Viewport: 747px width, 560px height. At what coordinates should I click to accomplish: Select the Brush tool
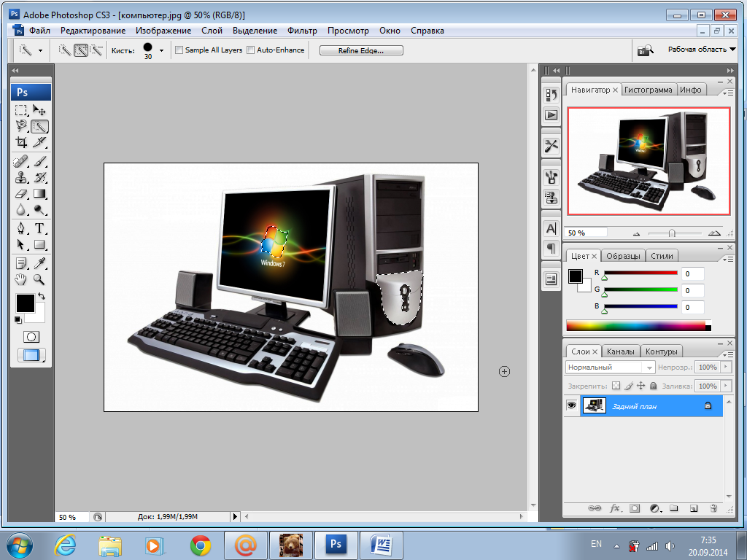(39, 162)
